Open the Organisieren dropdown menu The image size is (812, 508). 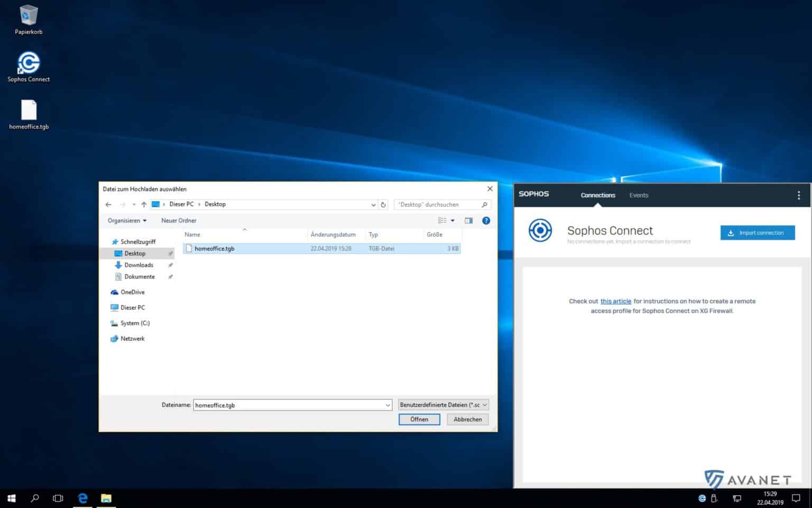pos(126,221)
